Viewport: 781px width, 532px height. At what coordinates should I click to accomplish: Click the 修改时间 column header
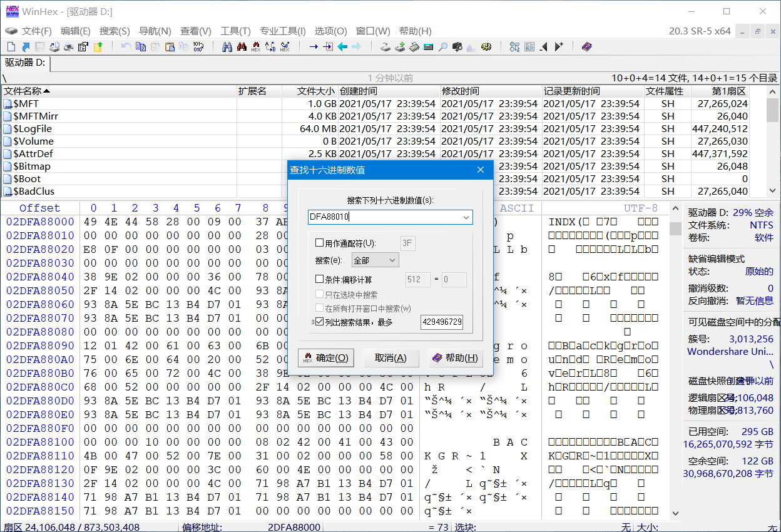491,91
